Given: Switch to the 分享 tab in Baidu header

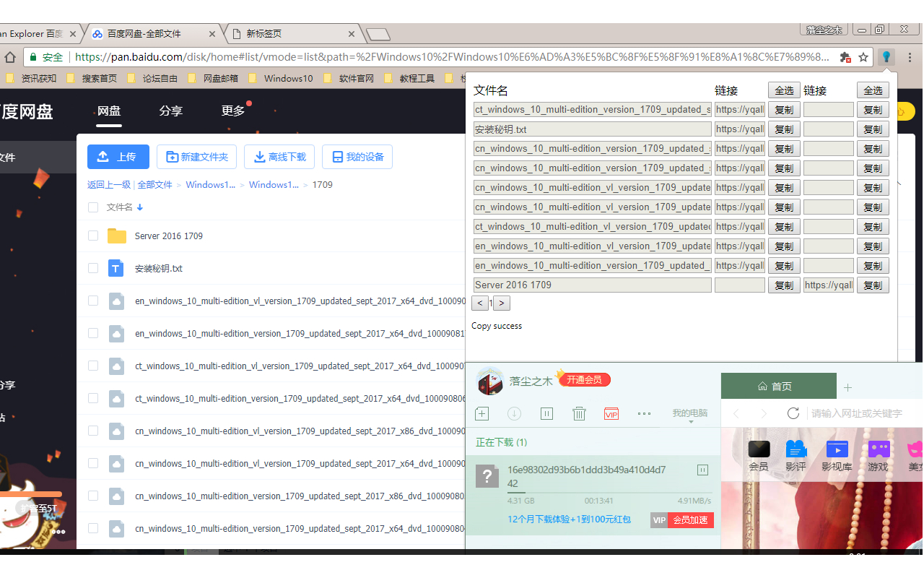Looking at the screenshot, I should [x=171, y=111].
